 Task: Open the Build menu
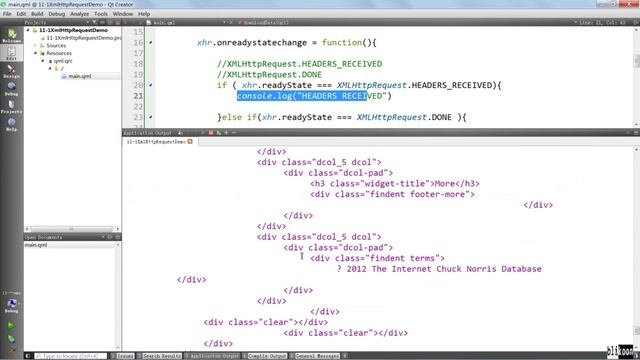pyautogui.click(x=37, y=14)
